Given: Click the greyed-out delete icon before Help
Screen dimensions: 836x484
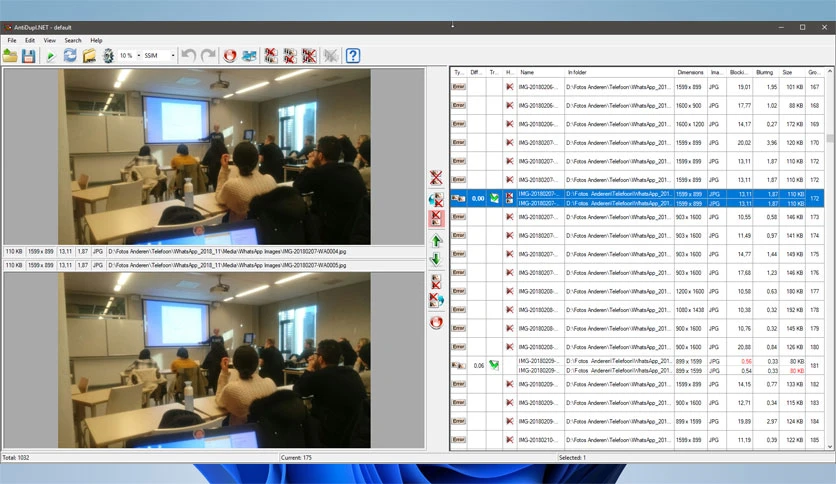Looking at the screenshot, I should coord(331,55).
